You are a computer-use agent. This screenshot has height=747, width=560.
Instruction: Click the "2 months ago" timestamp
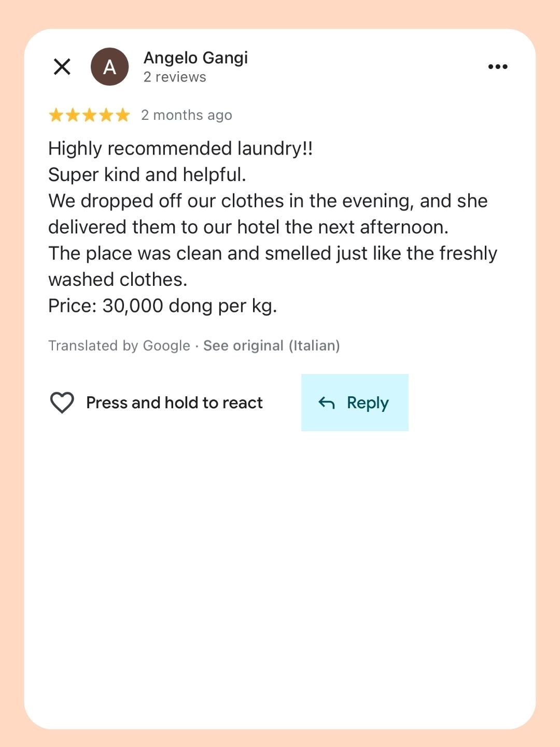[x=187, y=115]
